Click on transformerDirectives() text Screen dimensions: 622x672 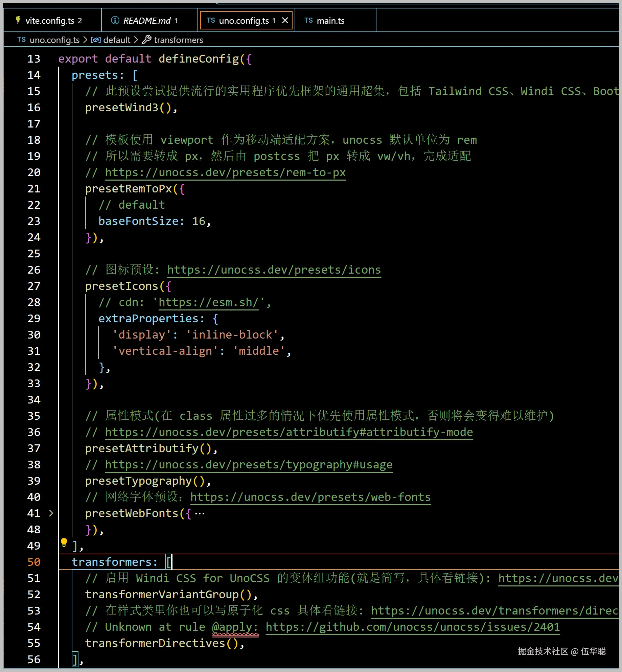pyautogui.click(x=162, y=643)
